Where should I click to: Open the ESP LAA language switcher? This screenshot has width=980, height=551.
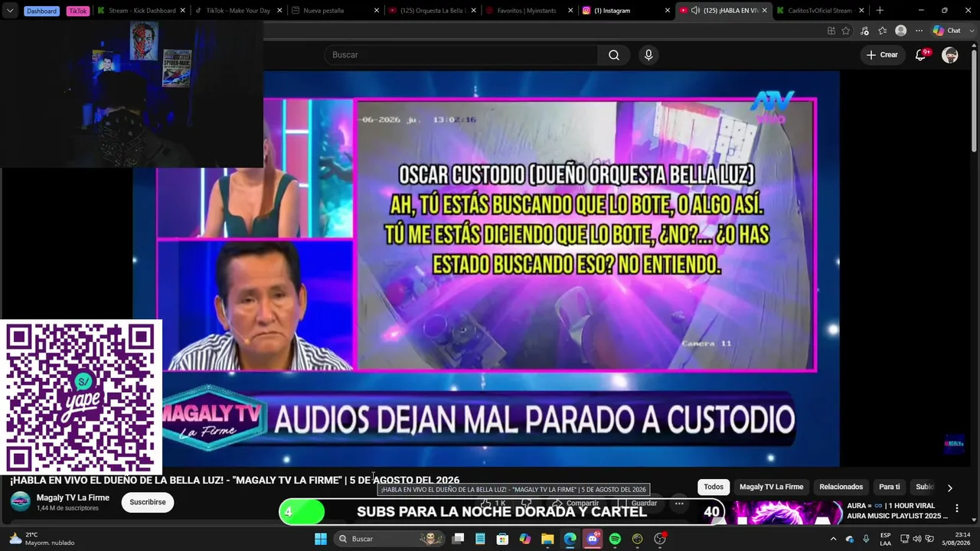[x=885, y=539]
